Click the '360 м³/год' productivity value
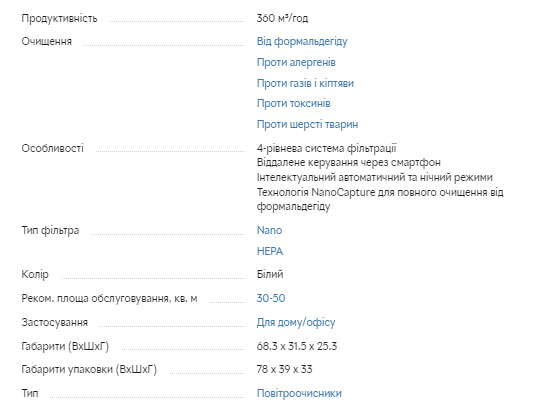This screenshot has height=404, width=546. [x=282, y=18]
